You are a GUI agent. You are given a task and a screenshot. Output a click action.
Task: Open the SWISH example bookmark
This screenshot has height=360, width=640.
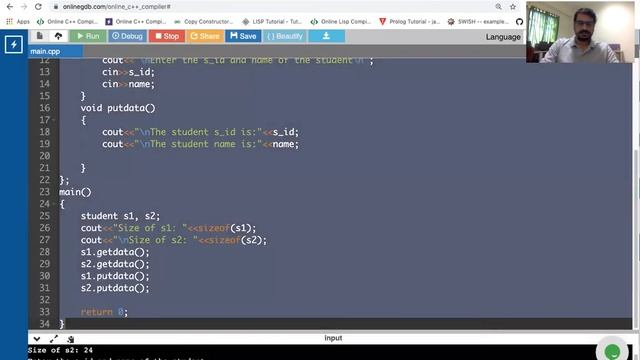click(478, 22)
